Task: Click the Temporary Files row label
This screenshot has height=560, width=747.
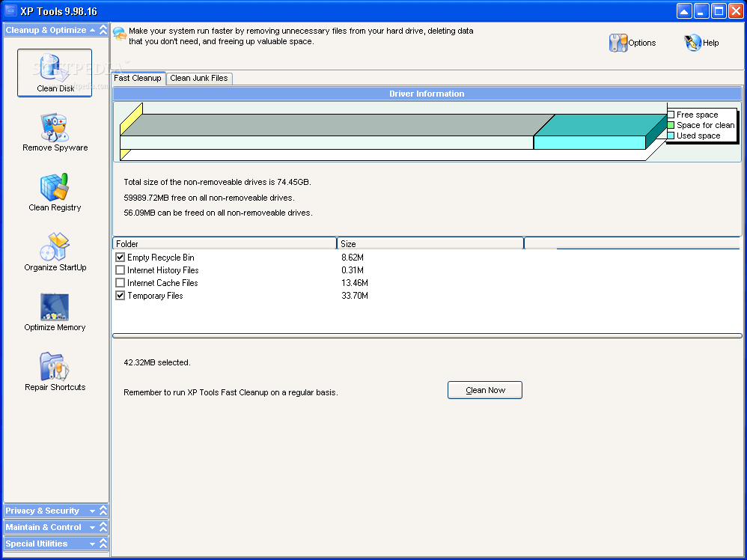Action: point(155,296)
